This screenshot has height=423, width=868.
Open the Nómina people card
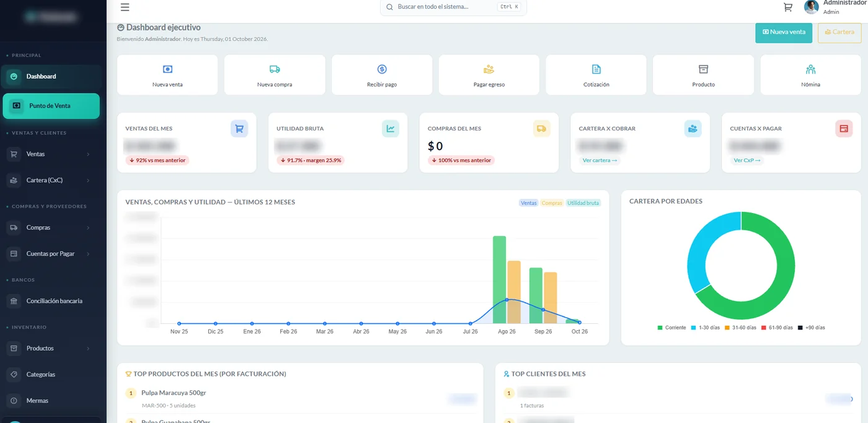coord(810,75)
